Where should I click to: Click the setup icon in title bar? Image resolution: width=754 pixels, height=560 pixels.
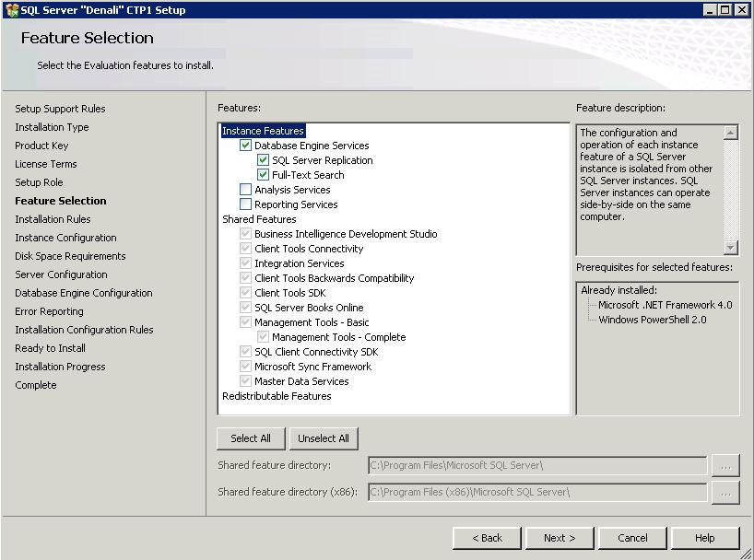[x=11, y=10]
